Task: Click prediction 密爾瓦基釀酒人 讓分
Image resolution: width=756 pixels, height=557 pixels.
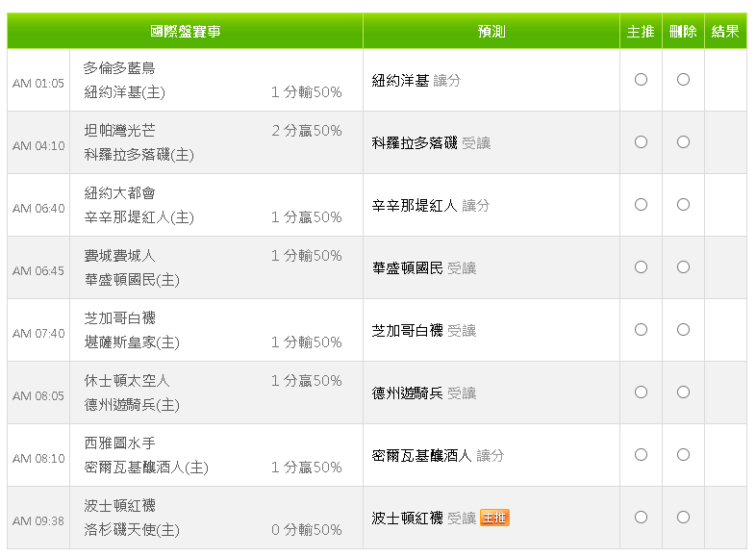Action: (x=439, y=456)
